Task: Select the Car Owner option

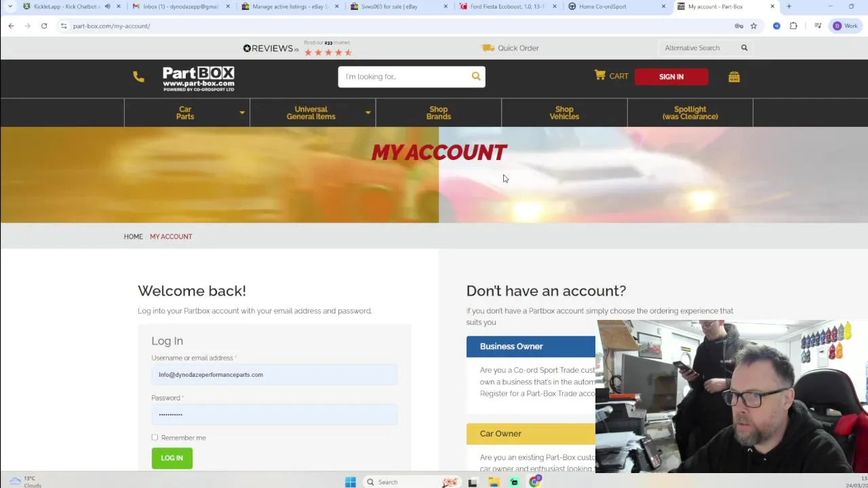Action: (531, 434)
